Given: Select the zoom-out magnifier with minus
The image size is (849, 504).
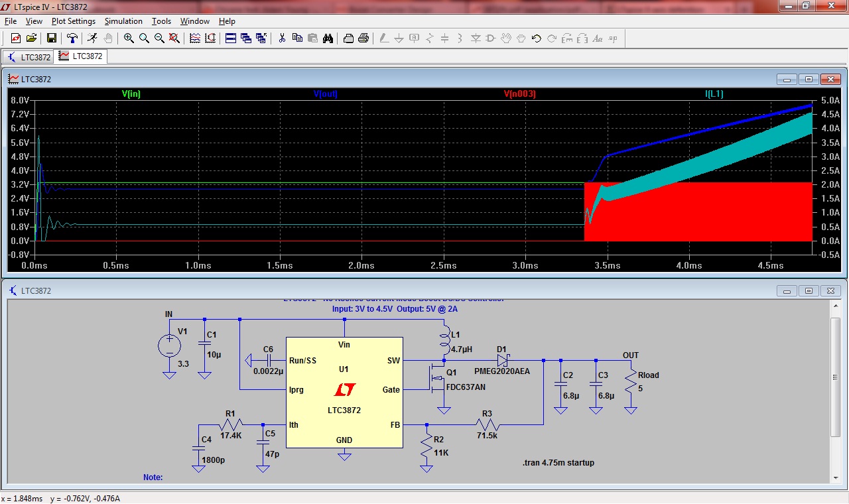Looking at the screenshot, I should (x=159, y=38).
